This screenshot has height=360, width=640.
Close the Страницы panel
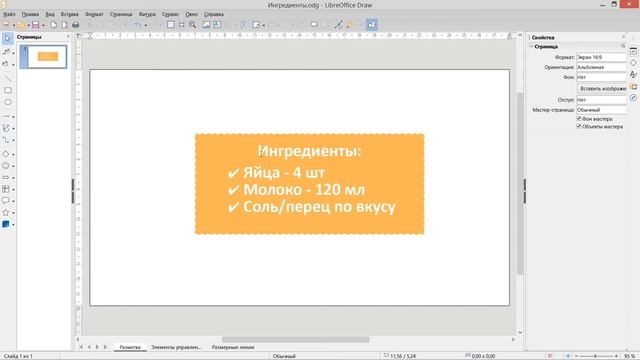coord(68,37)
